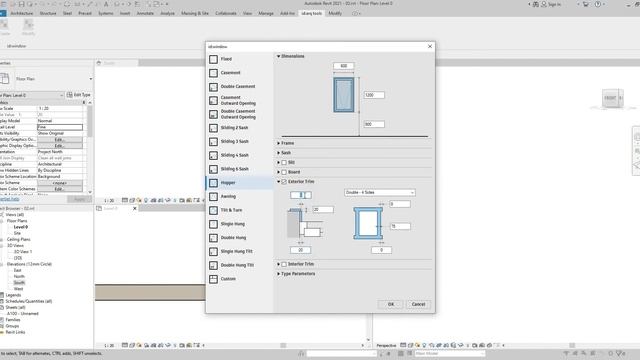Select the Single Hung window icon
640x360 pixels.
(213, 224)
